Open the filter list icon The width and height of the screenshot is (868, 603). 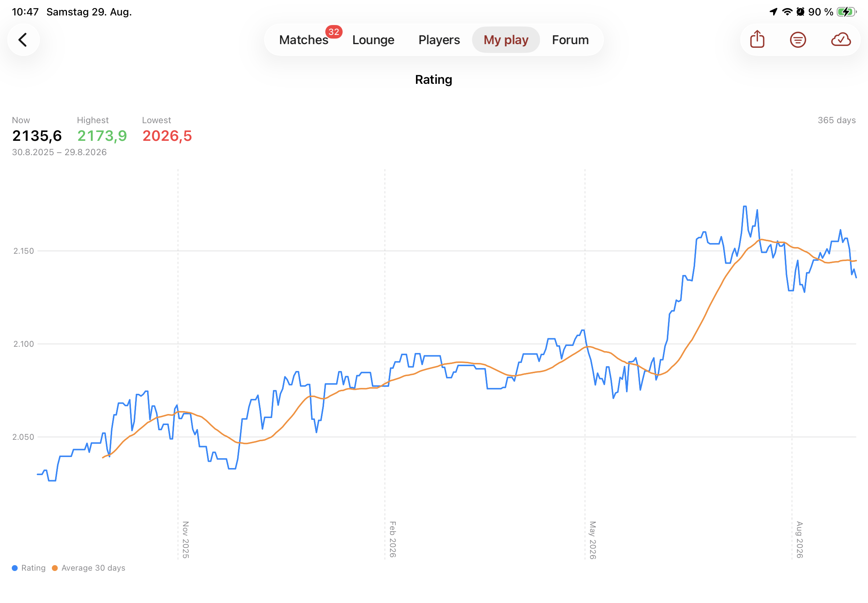coord(798,40)
